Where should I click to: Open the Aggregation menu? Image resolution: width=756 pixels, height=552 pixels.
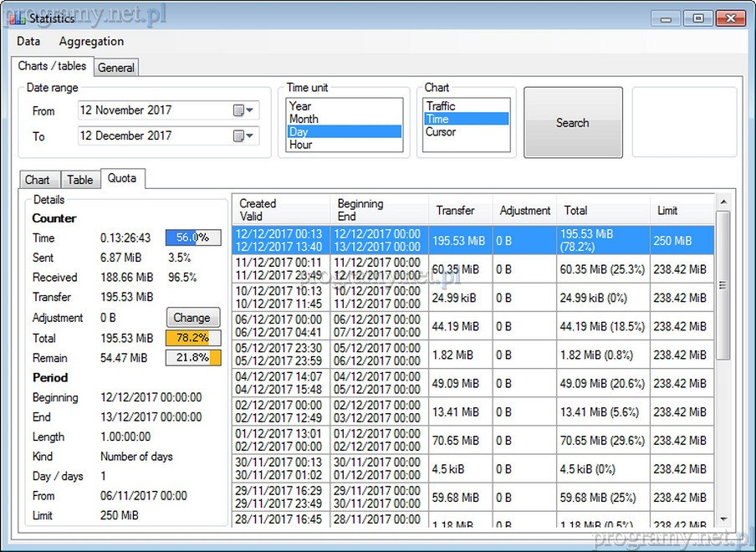point(91,41)
